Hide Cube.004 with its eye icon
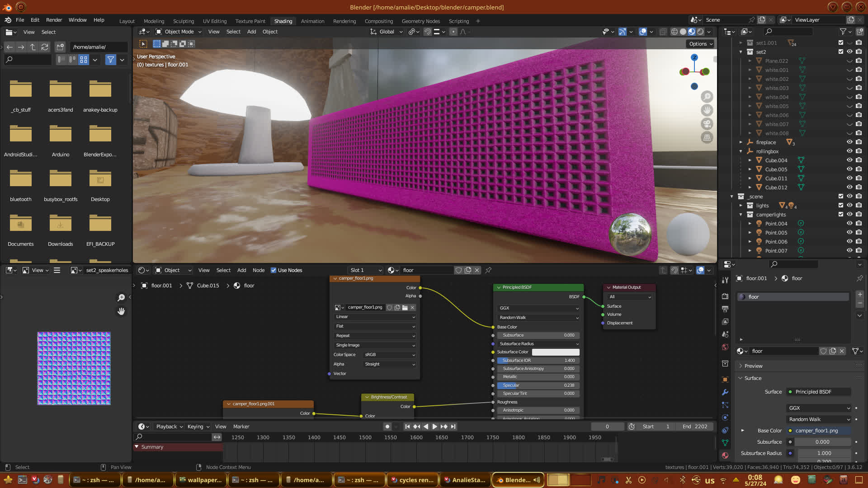This screenshot has height=488, width=868. [849, 160]
